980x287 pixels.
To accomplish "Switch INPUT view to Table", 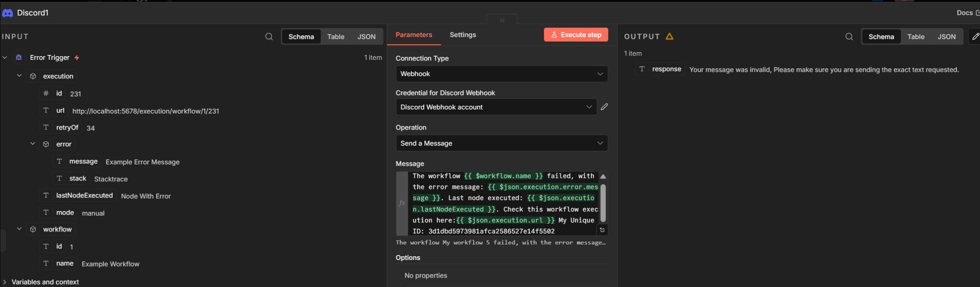I will click(336, 36).
